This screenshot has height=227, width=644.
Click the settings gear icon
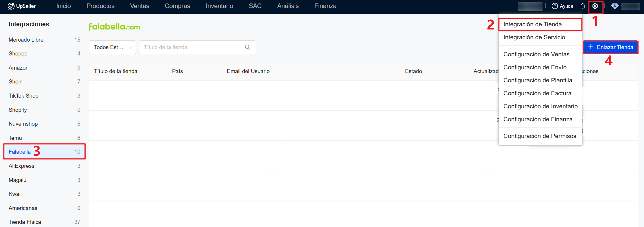tap(595, 6)
